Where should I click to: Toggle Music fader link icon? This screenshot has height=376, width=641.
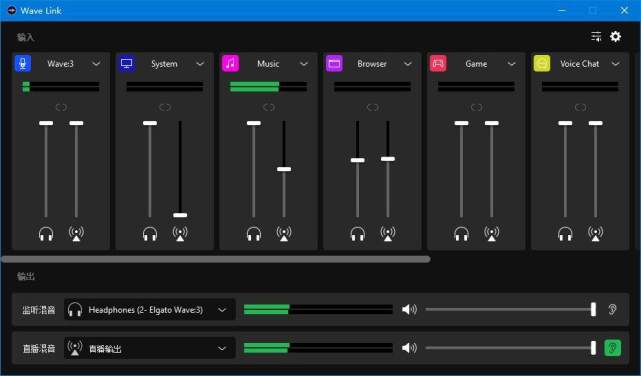click(x=269, y=107)
